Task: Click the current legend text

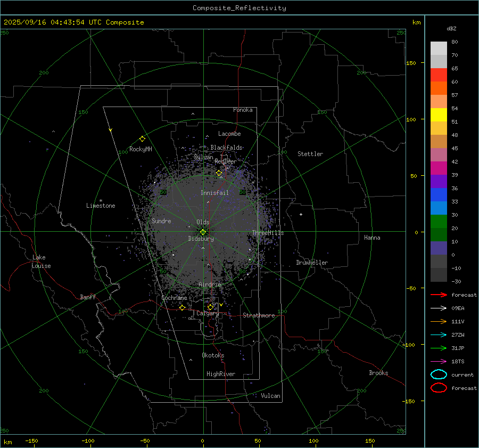Action: [463, 374]
